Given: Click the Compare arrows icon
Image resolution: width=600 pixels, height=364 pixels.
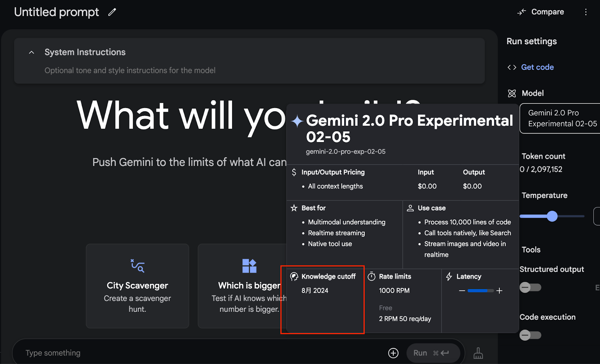Looking at the screenshot, I should (521, 12).
